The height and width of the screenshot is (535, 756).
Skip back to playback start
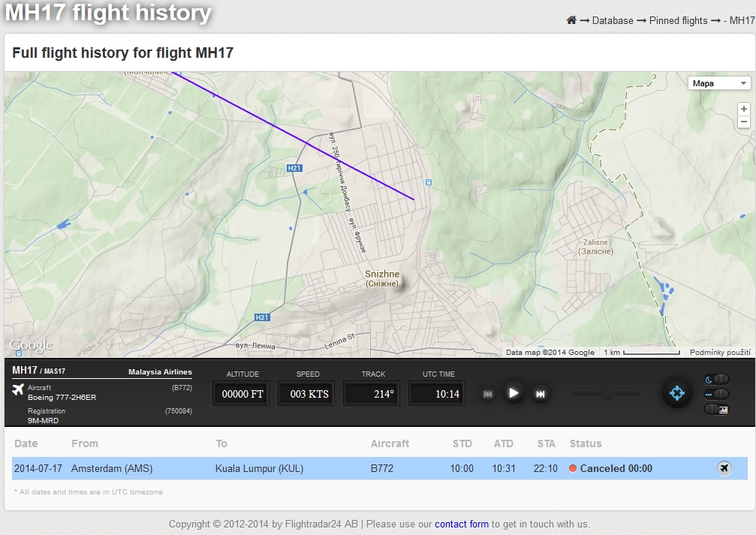pyautogui.click(x=488, y=394)
